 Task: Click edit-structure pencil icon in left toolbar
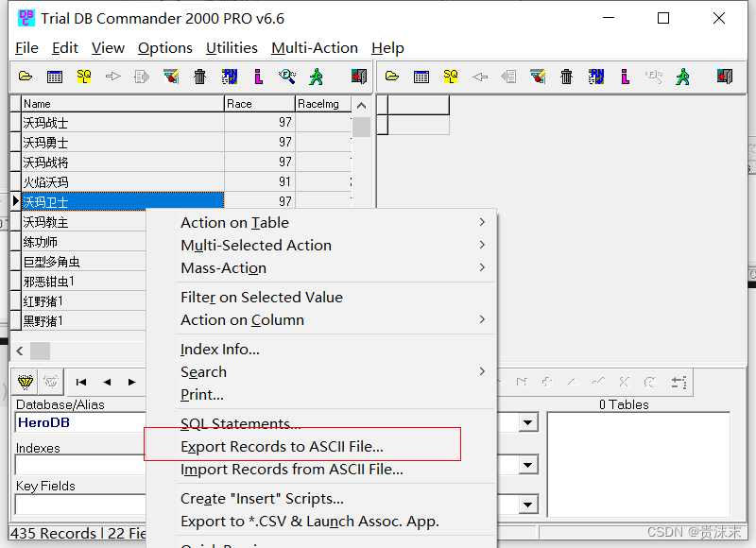point(171,77)
